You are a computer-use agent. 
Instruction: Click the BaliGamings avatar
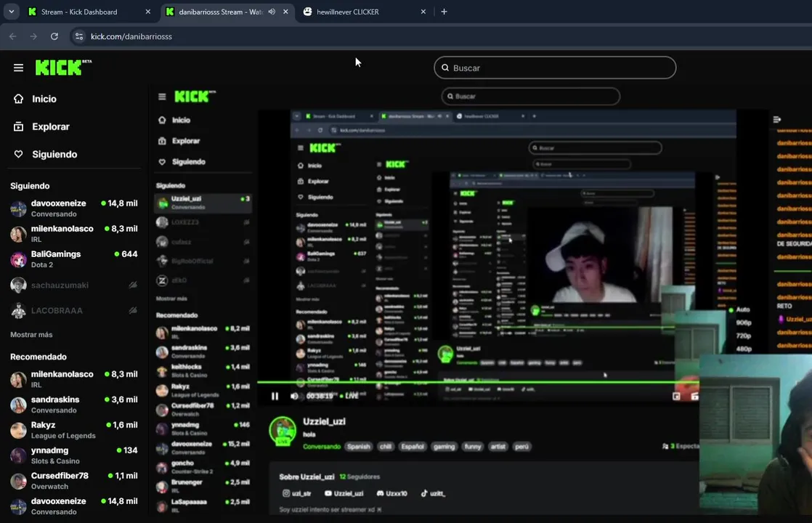point(19,259)
